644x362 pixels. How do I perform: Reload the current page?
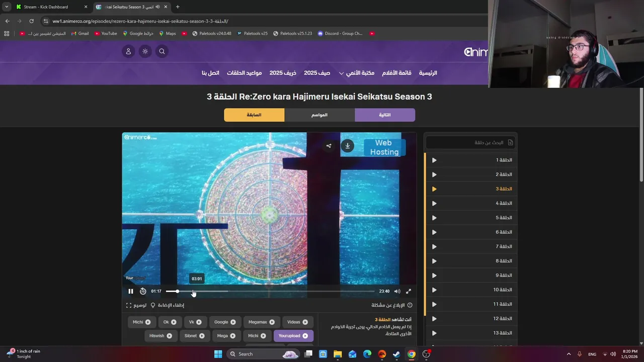(31, 21)
